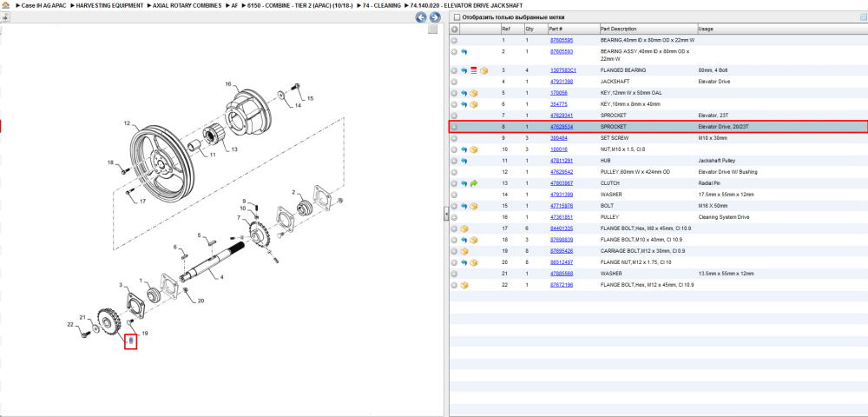
Task: Open 6150 - COMBINE - TIER 2 breadcrumb
Action: (300, 5)
